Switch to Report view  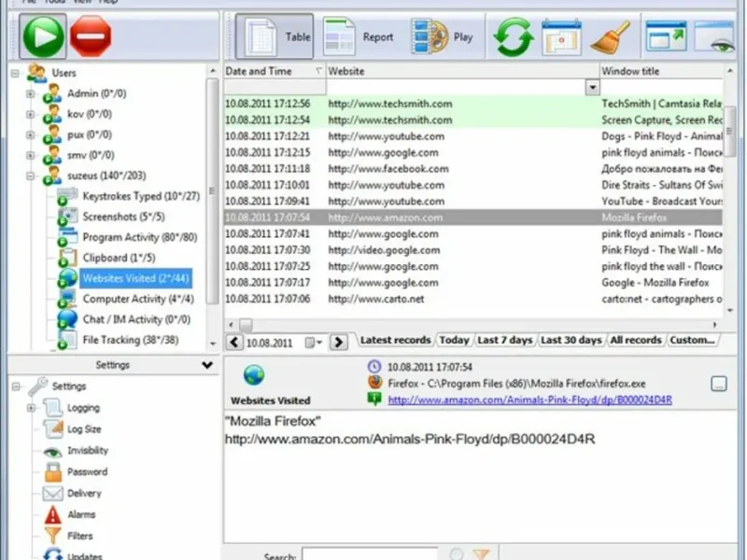359,36
